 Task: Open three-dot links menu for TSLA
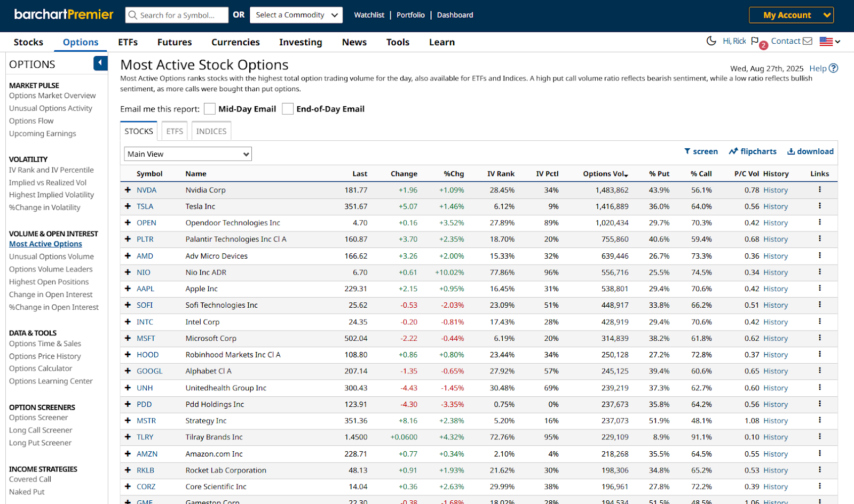tap(820, 206)
